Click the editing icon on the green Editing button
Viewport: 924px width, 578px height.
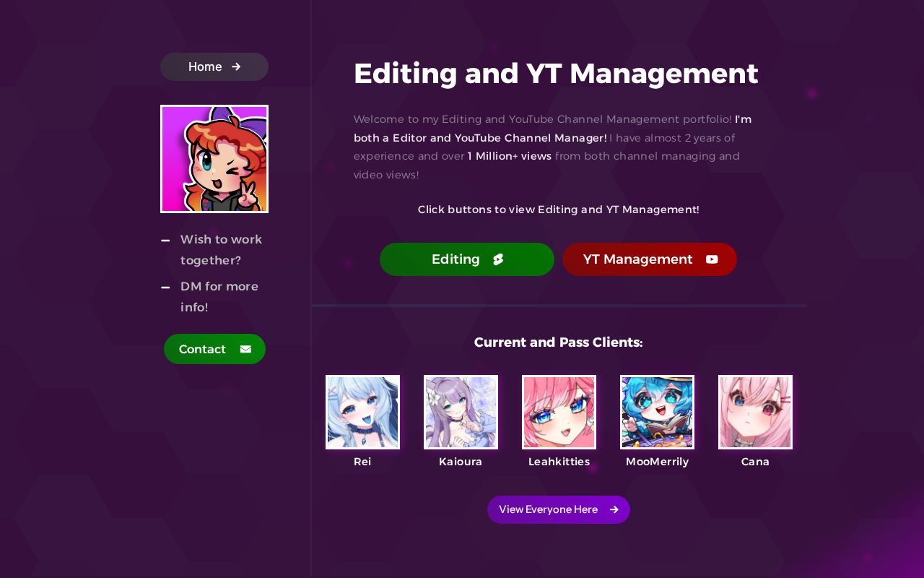498,259
